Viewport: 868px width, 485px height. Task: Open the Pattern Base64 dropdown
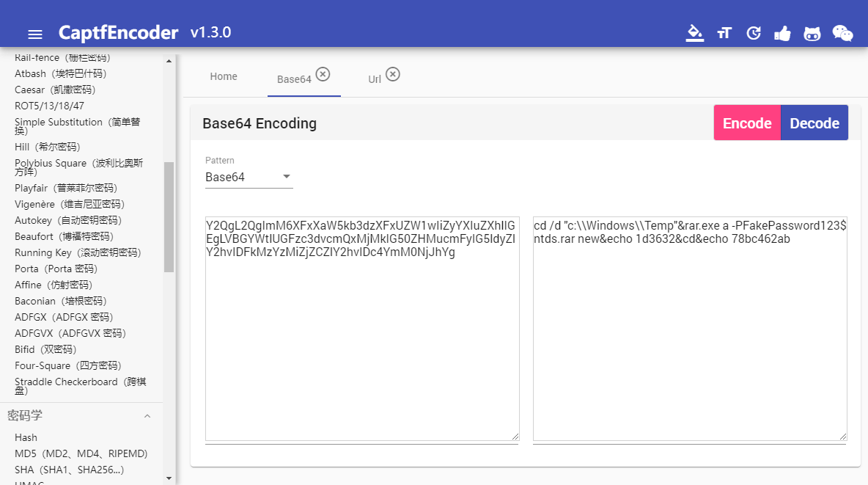[x=249, y=177]
